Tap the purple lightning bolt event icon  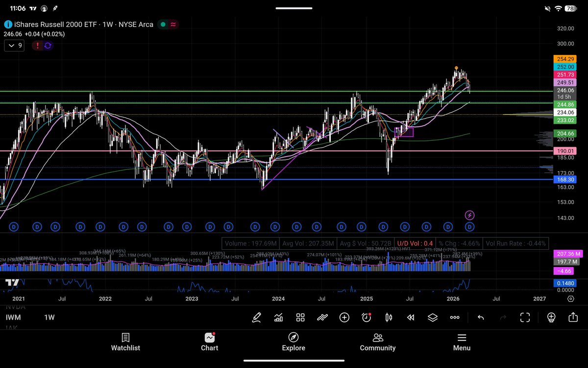[x=469, y=215]
